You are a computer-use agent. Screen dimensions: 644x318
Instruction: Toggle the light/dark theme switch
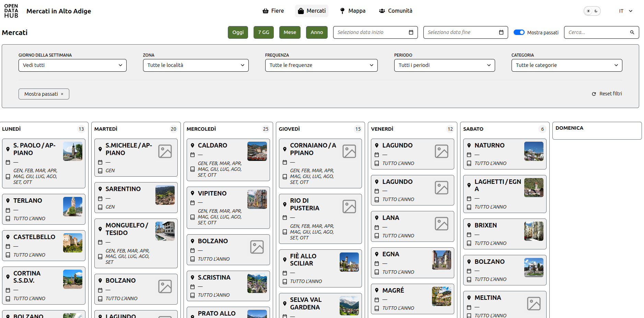(592, 11)
